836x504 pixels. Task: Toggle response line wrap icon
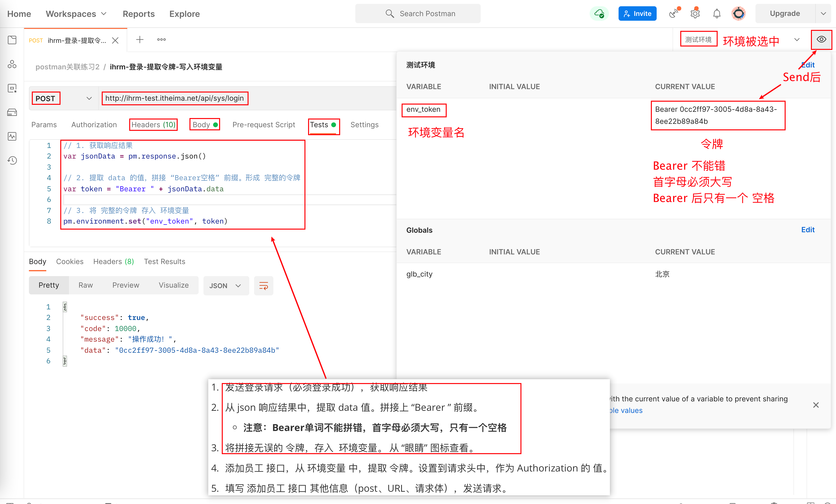point(264,286)
